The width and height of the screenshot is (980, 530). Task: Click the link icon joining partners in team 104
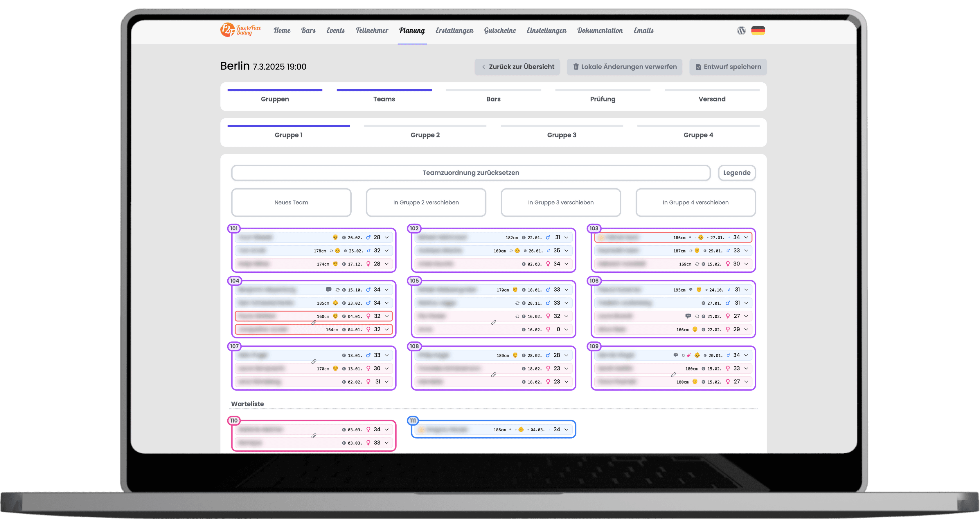(x=314, y=323)
